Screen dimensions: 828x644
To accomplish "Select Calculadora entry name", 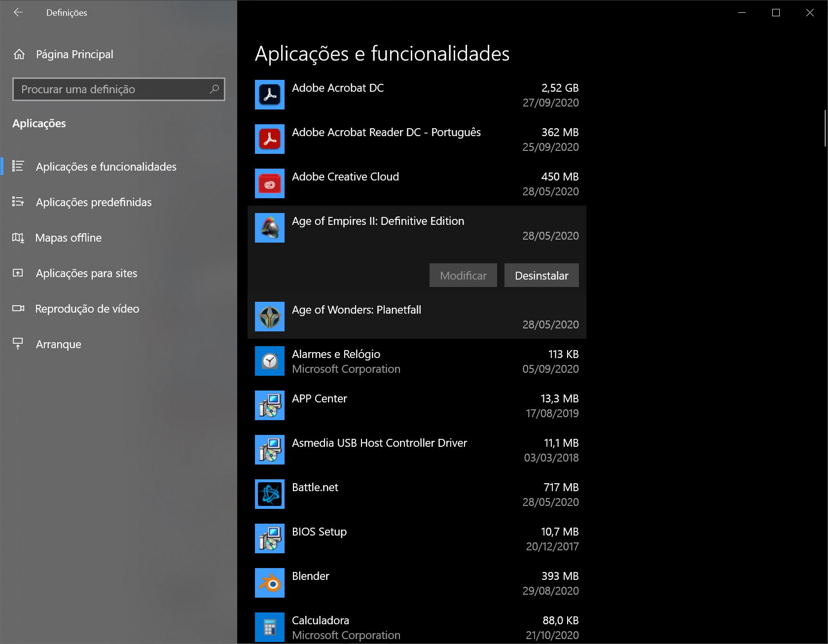I will (321, 620).
